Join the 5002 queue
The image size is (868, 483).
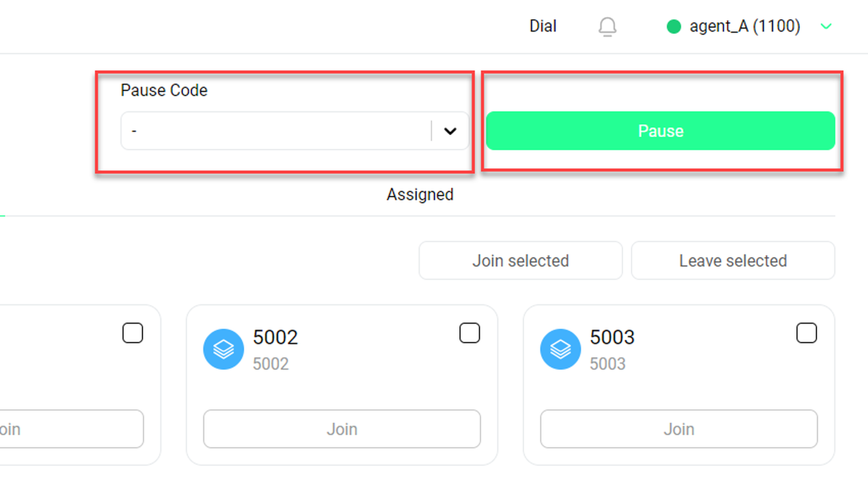click(x=342, y=429)
